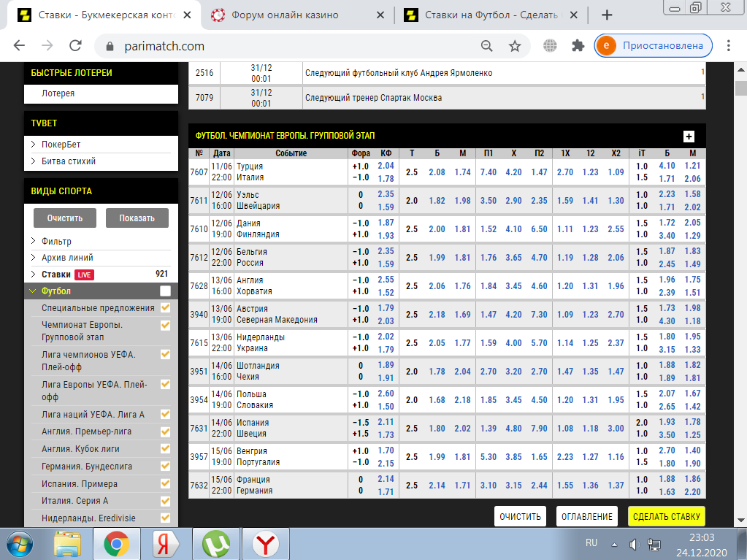Reload the parimatch page
Screen dimensions: 747x560
tap(75, 46)
